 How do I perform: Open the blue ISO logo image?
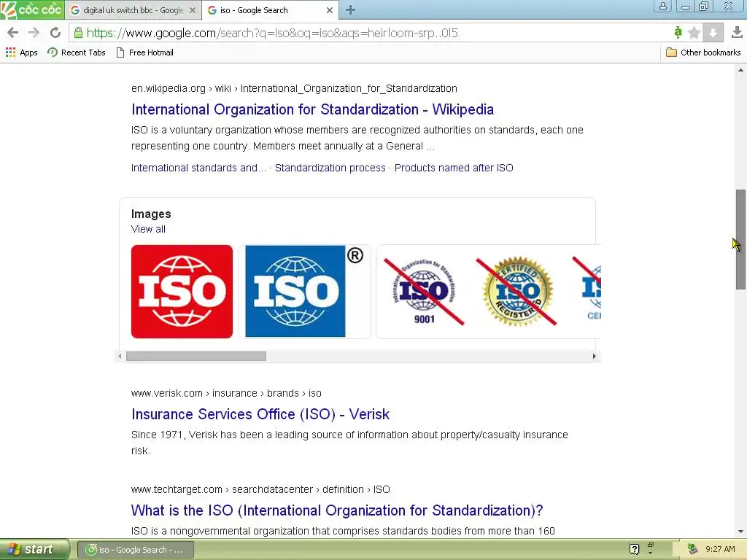pyautogui.click(x=304, y=292)
